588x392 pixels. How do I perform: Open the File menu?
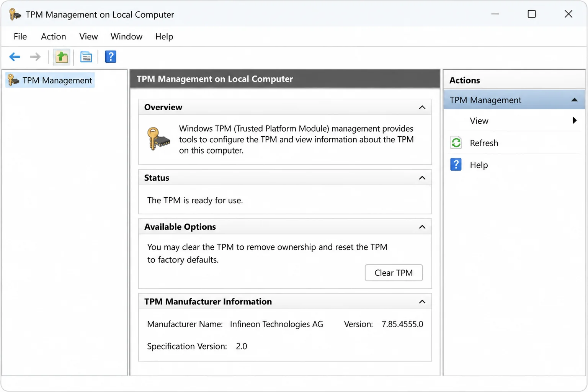(x=20, y=36)
